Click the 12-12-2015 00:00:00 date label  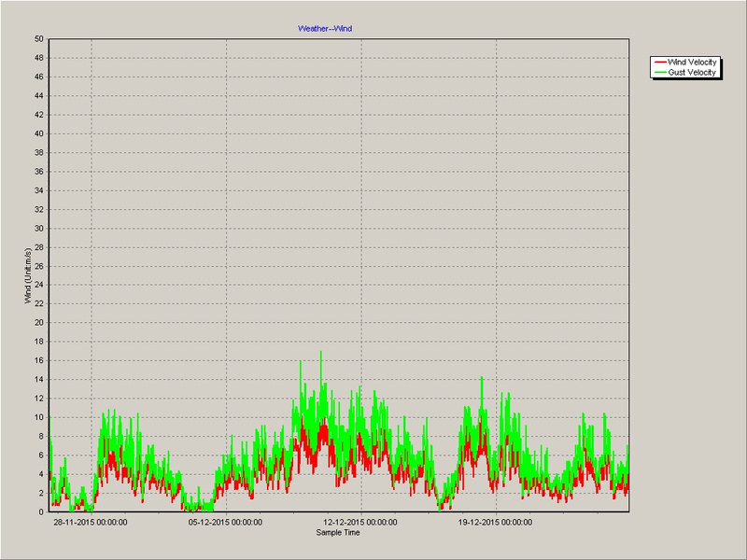pos(360,523)
